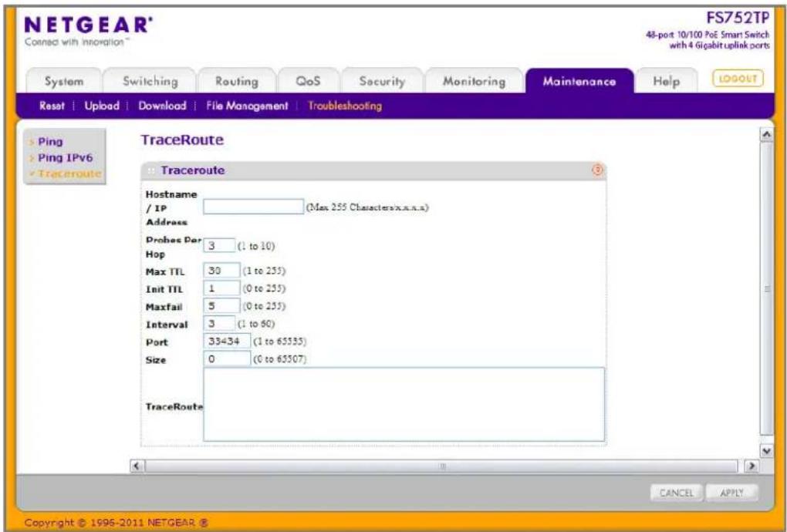Open the Switching tab
787x532 pixels.
point(150,81)
